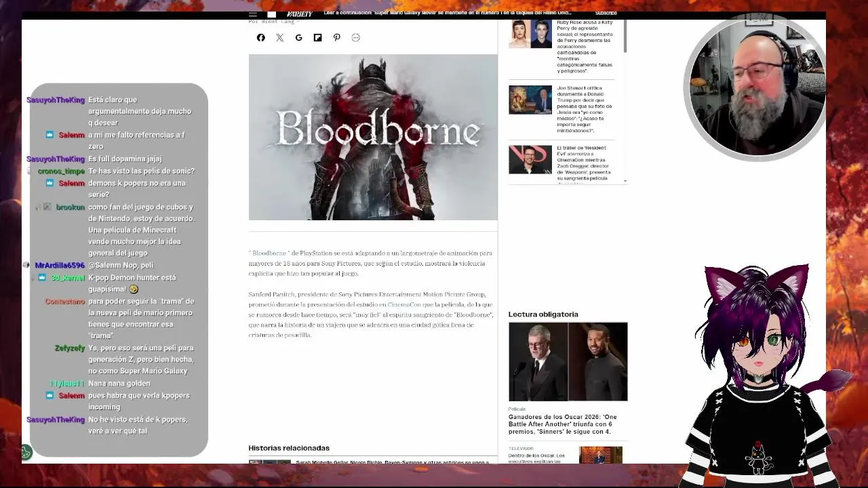Image resolution: width=868 pixels, height=488 pixels.
Task: Click Salenm's badge beside 'a mi me falto'
Action: coord(50,135)
